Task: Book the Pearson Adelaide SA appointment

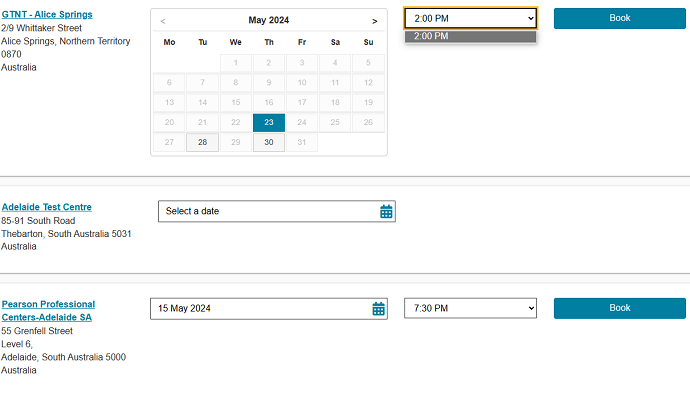Action: tap(620, 308)
